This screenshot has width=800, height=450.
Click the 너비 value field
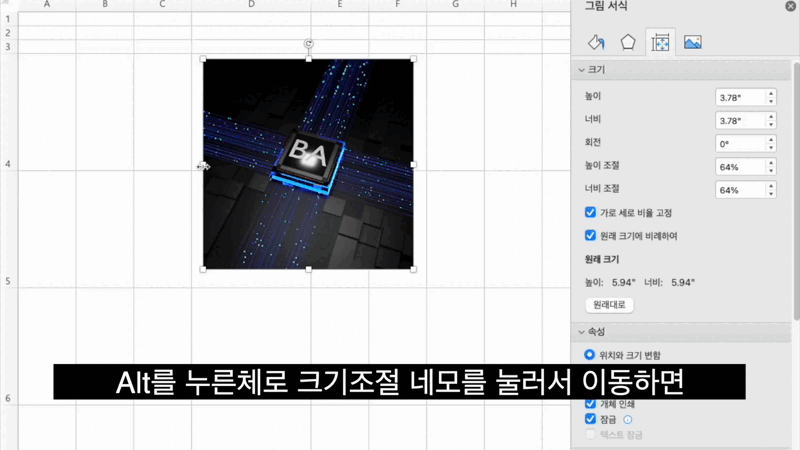click(x=740, y=121)
